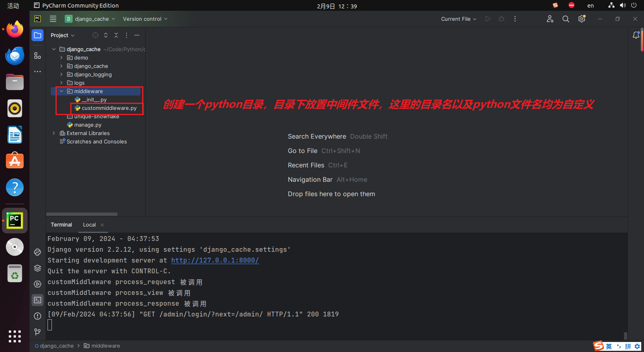The image size is (644, 352).
Task: Open custommiddleware.py in the project tree
Action: (x=109, y=108)
